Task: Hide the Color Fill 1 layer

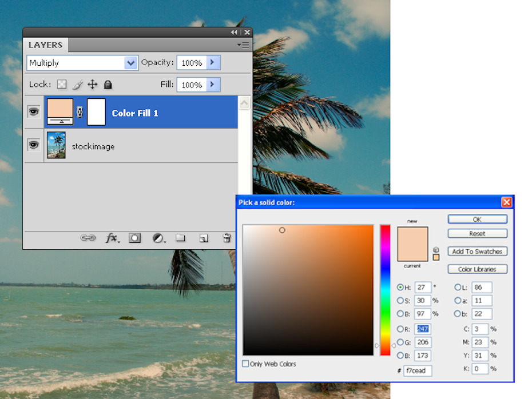Action: [34, 112]
